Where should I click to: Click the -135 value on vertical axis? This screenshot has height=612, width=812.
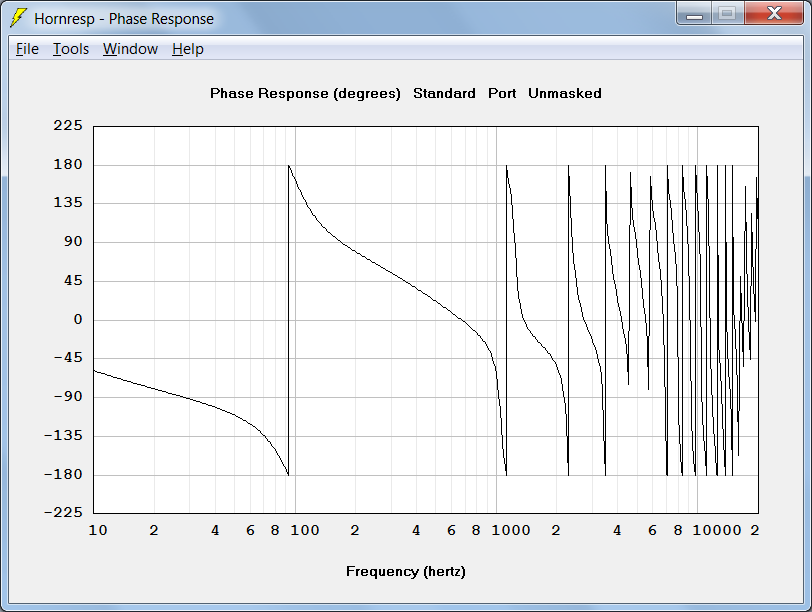[x=63, y=435]
